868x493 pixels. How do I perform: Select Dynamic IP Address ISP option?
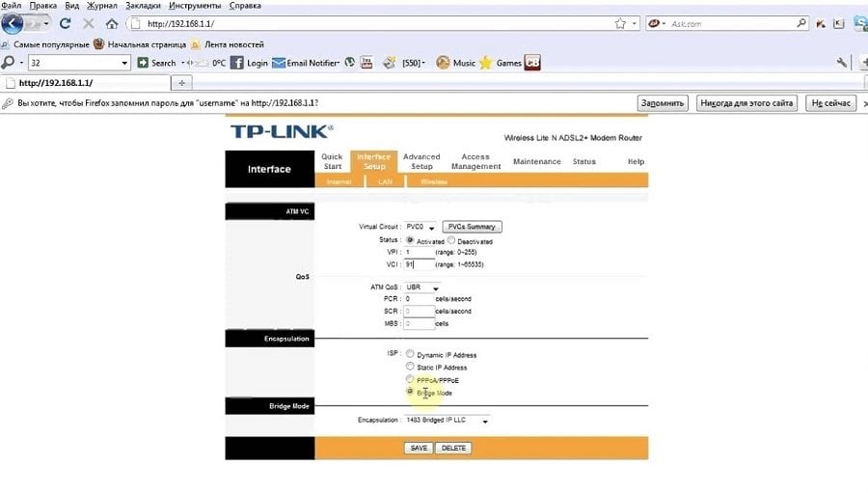point(410,353)
